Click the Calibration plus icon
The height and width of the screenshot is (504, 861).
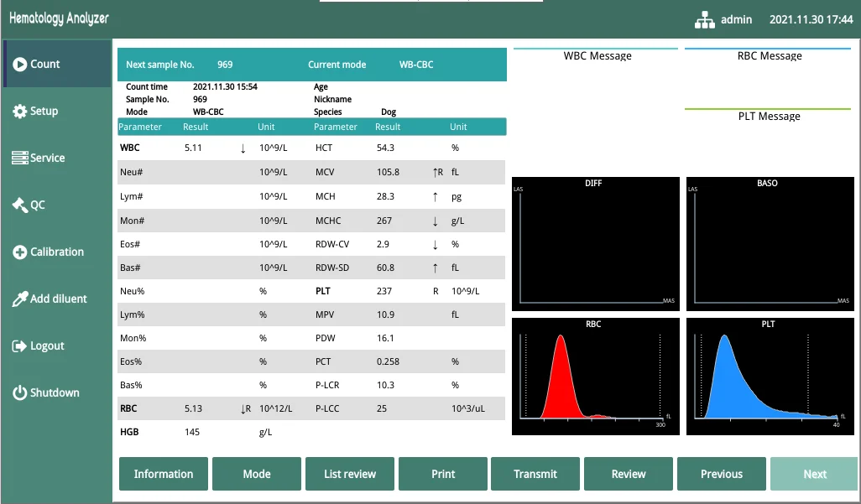click(x=19, y=252)
